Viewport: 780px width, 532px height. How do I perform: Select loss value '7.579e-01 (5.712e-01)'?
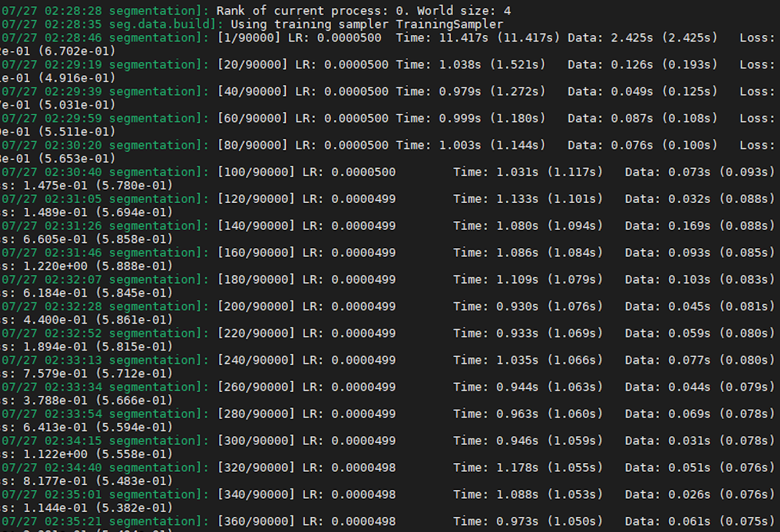tap(98, 374)
